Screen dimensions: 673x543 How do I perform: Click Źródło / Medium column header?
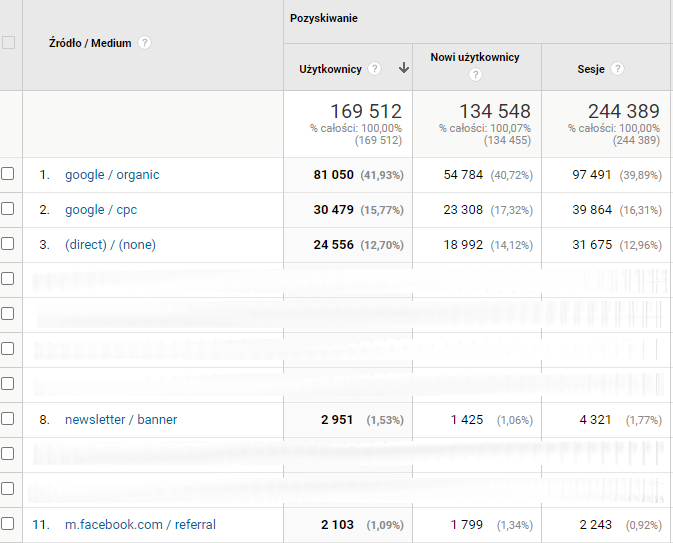click(90, 43)
